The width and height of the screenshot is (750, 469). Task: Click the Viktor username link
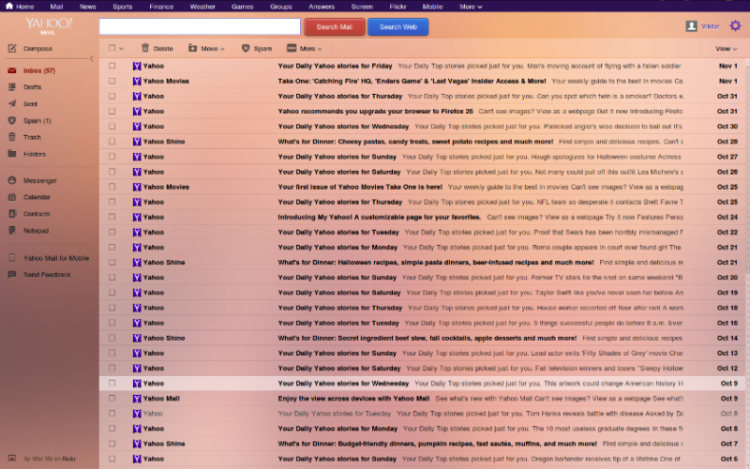pos(710,26)
